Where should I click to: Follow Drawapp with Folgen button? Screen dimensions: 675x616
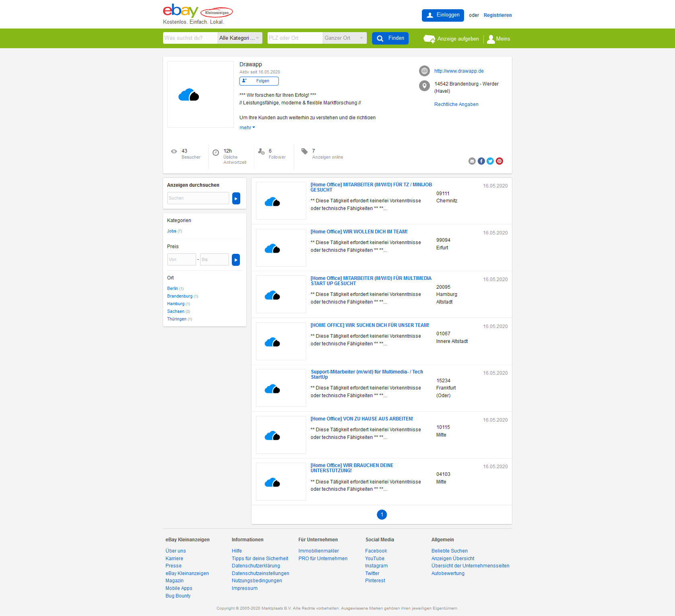coord(259,81)
